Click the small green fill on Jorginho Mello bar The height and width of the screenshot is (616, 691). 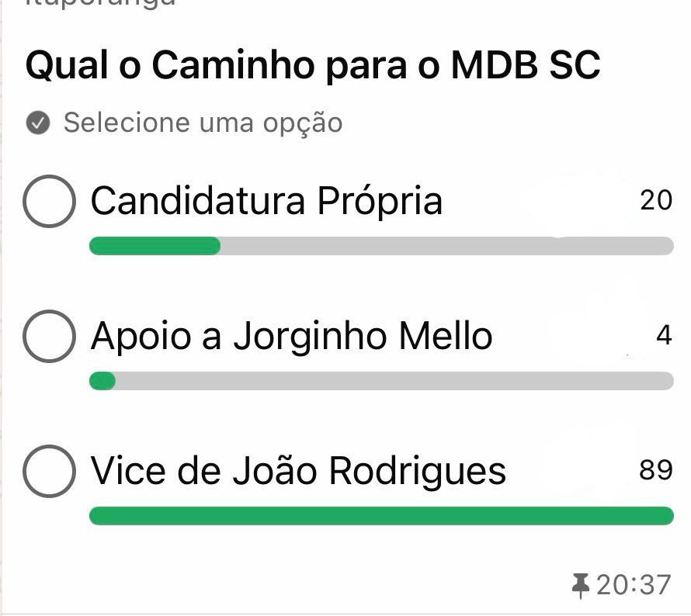tap(102, 381)
